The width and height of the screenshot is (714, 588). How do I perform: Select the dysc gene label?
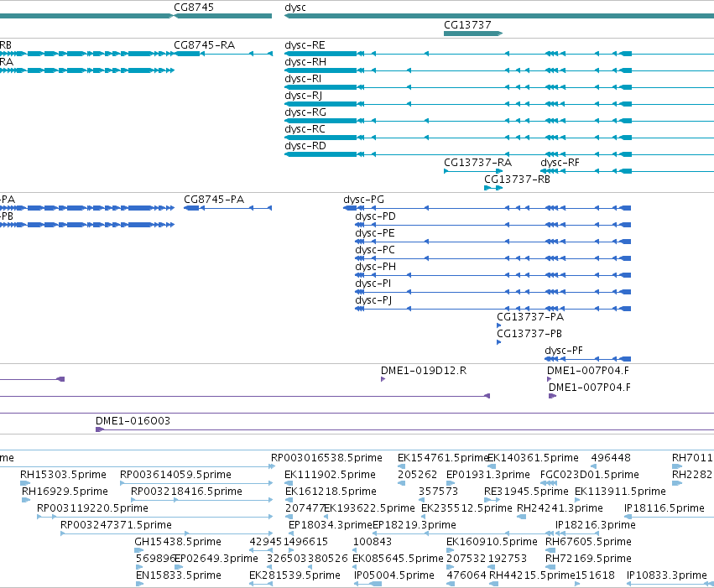point(295,8)
